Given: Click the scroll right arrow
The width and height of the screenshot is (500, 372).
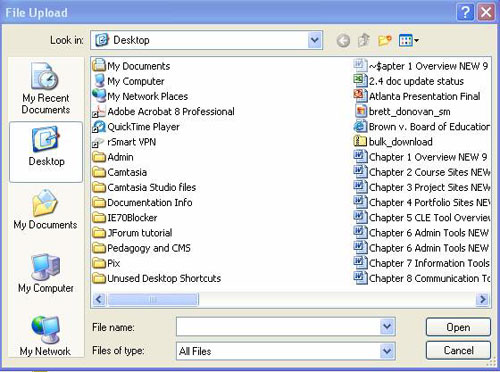Looking at the screenshot, I should 483,299.
